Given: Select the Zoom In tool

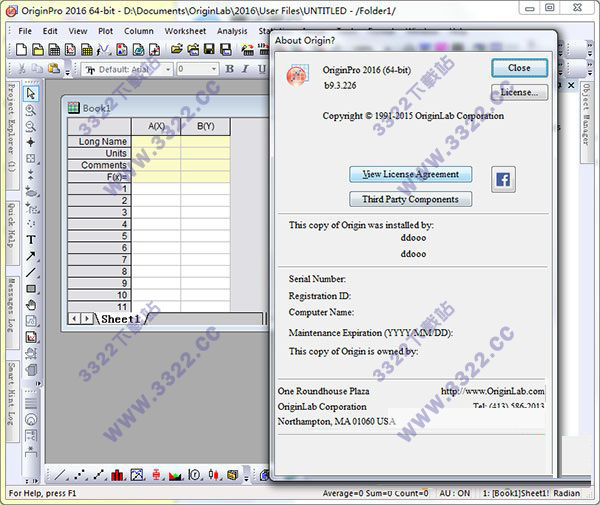Looking at the screenshot, I should coord(31,110).
